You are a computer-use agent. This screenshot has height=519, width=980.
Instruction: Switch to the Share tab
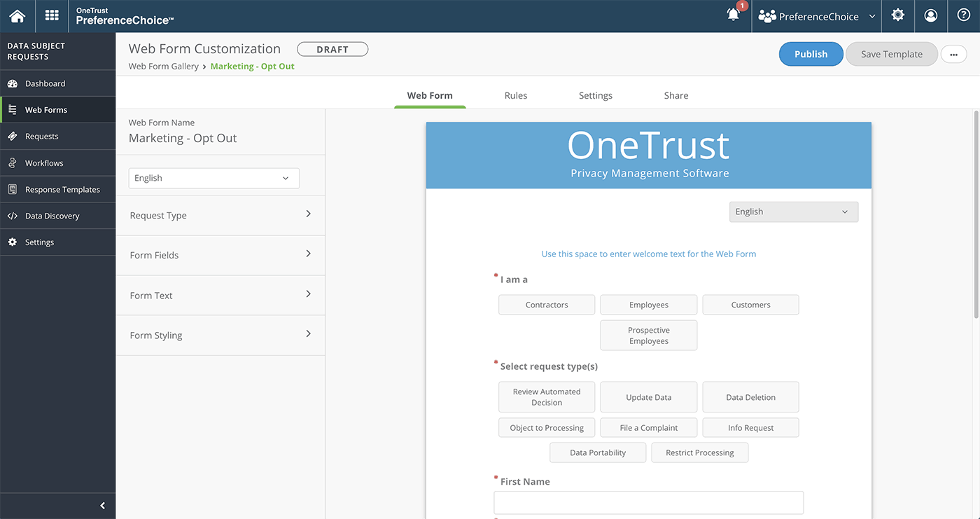(x=676, y=95)
